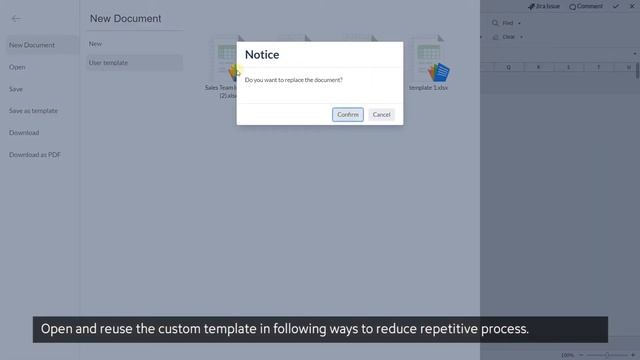Open the New tab under New Document
The height and width of the screenshot is (360, 640).
pos(95,44)
